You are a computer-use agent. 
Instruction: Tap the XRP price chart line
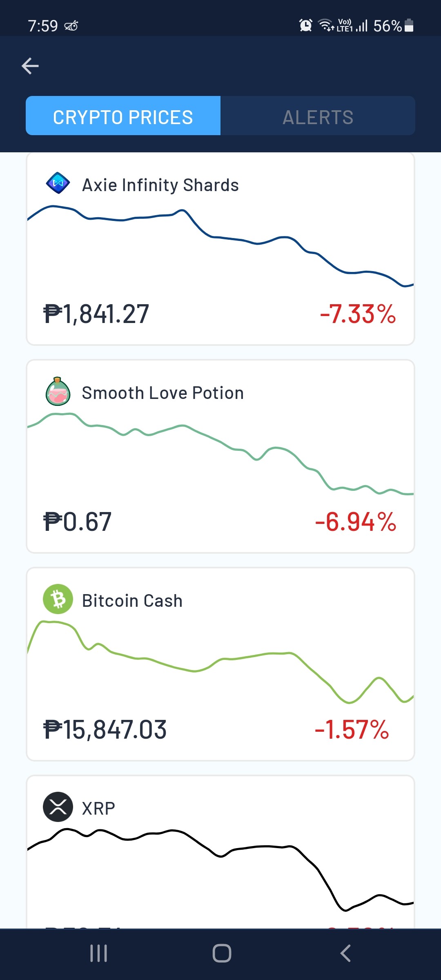[220, 870]
